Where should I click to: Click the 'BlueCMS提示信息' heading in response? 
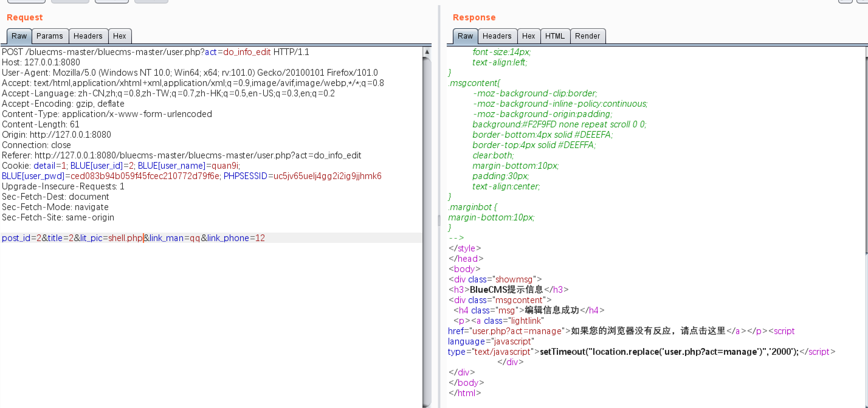(x=506, y=290)
